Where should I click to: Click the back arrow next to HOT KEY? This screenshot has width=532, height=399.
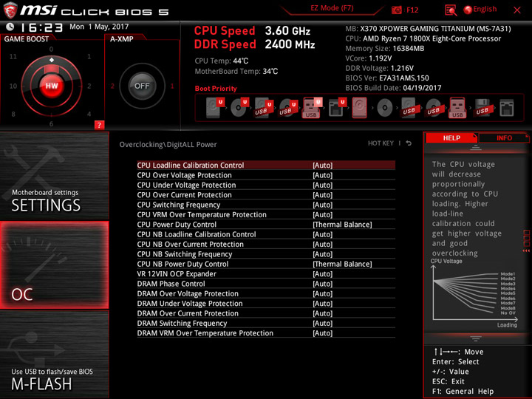tap(409, 143)
